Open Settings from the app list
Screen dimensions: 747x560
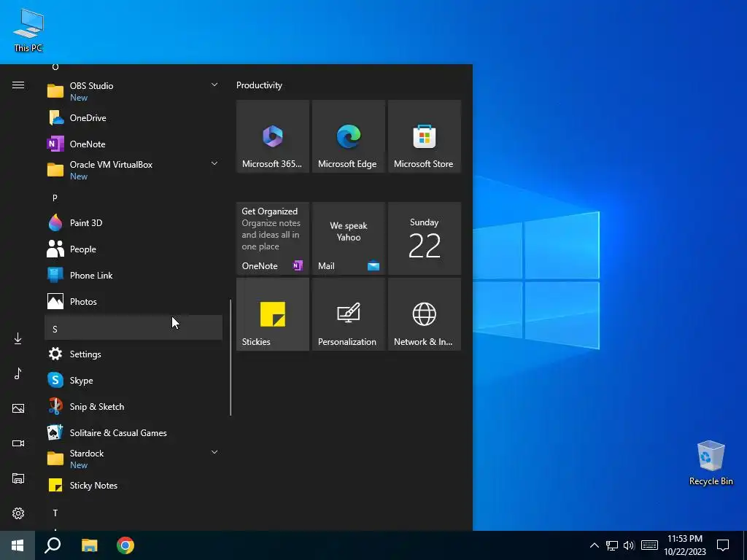pos(133,354)
